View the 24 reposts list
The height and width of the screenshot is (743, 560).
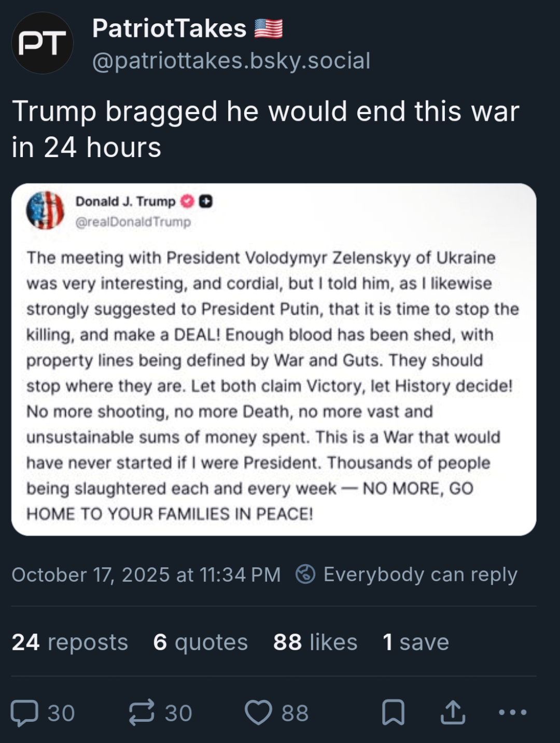pos(70,642)
